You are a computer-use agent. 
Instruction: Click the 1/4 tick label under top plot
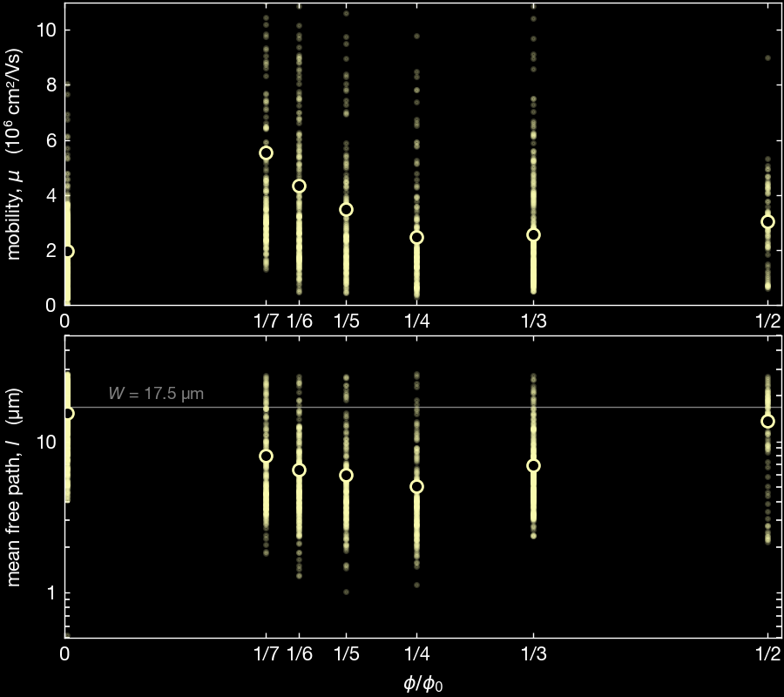416,321
